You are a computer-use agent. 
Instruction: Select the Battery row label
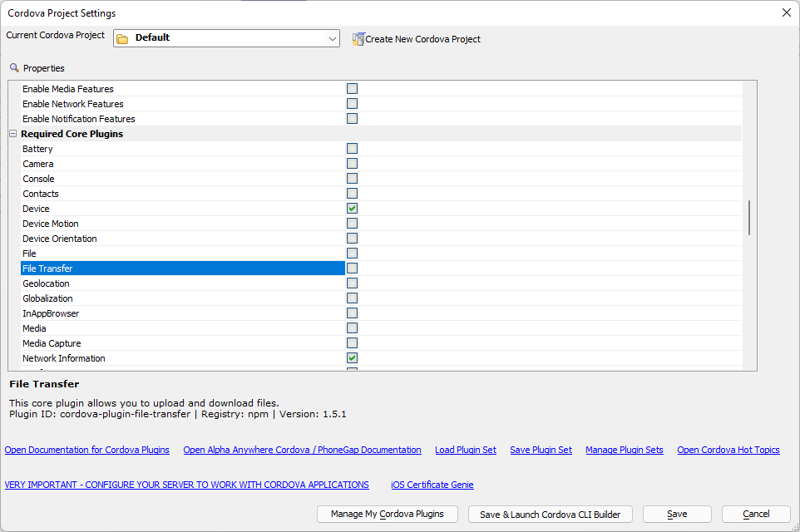pyautogui.click(x=37, y=149)
